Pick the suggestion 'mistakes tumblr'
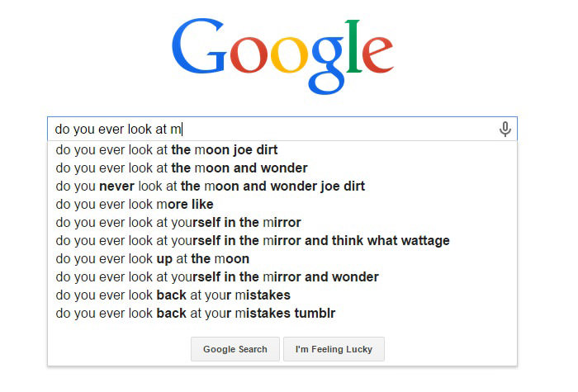Screen dimensions: 578x392 pos(196,313)
